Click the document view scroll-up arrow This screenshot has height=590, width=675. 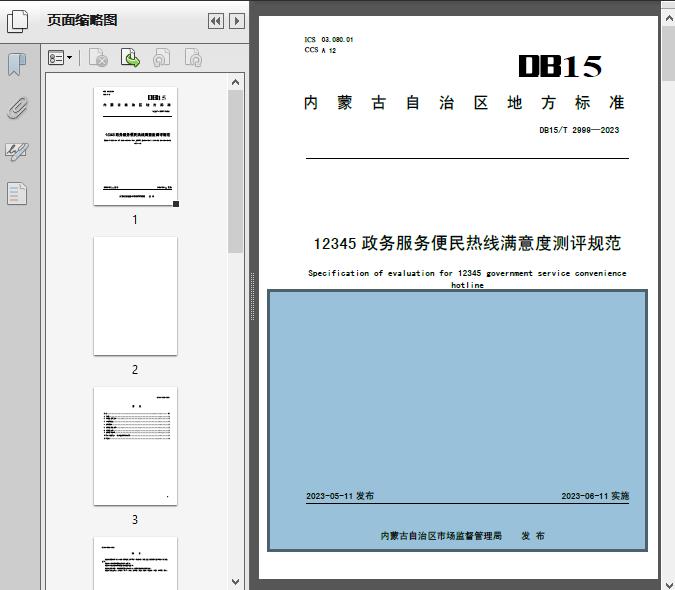pos(668,8)
